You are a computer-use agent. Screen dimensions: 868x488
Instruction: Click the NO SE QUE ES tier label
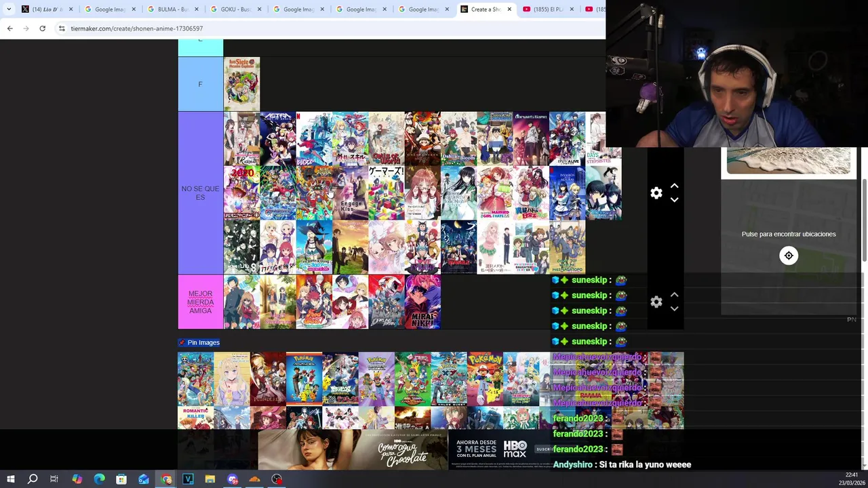point(200,192)
